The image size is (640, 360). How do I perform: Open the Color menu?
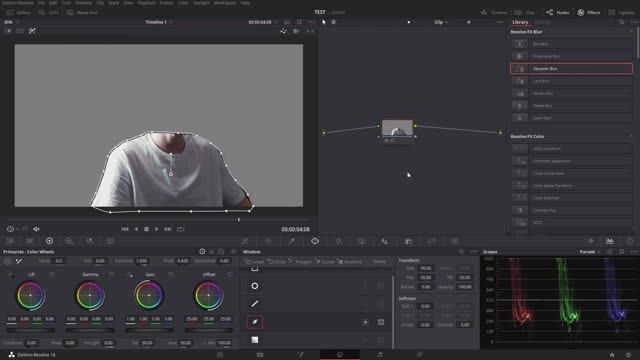click(x=183, y=3)
